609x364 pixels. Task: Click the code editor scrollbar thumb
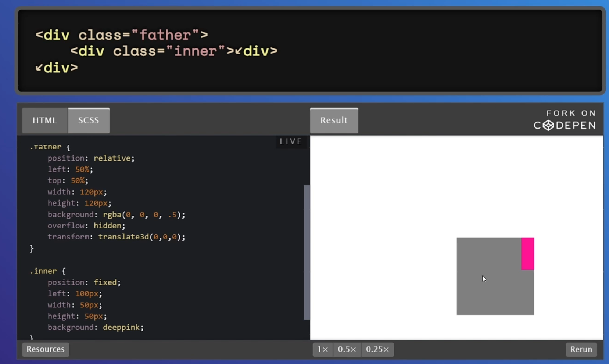(307, 252)
